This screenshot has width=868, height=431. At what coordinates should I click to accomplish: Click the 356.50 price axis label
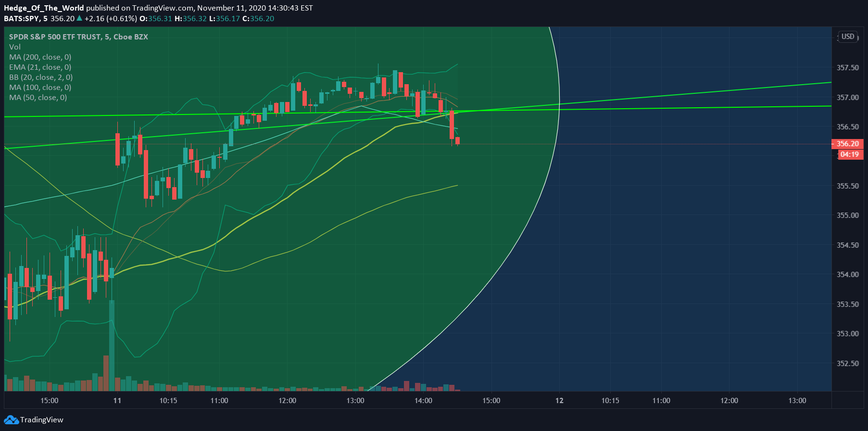click(x=847, y=127)
